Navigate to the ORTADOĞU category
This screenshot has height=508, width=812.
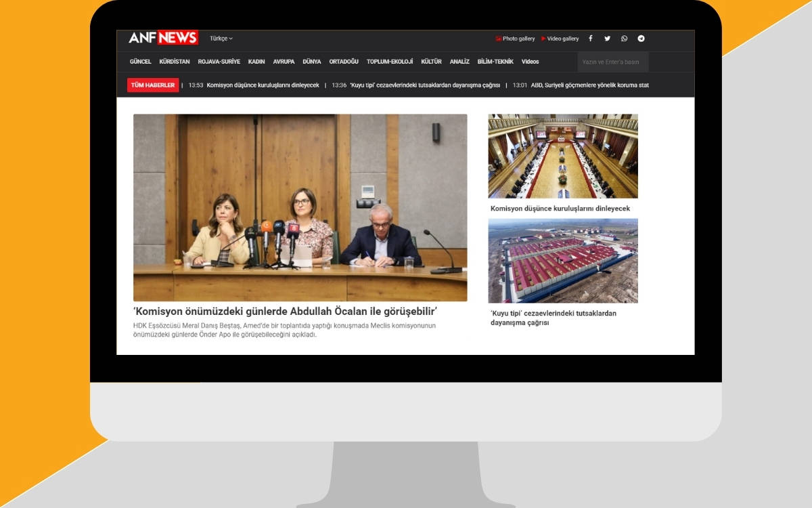(344, 62)
